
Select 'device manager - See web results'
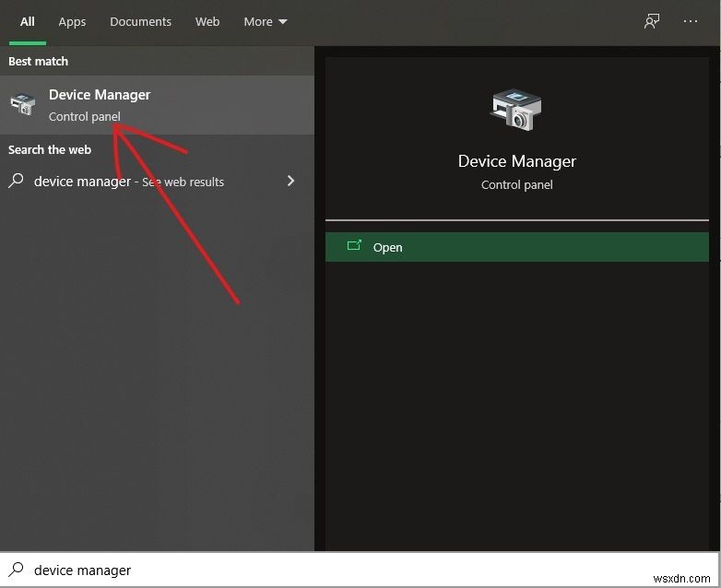coord(157,182)
